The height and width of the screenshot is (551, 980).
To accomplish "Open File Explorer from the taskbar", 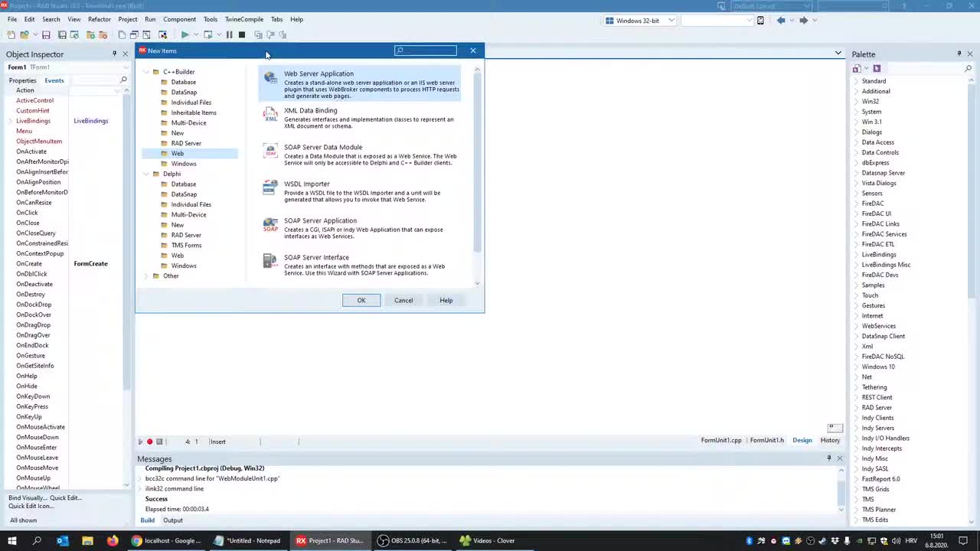I will (x=87, y=540).
